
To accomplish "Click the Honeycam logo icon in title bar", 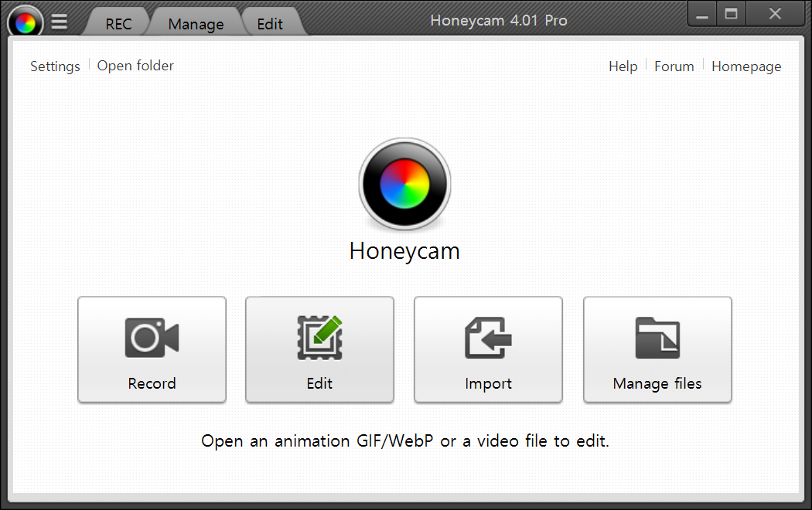I will pos(25,21).
